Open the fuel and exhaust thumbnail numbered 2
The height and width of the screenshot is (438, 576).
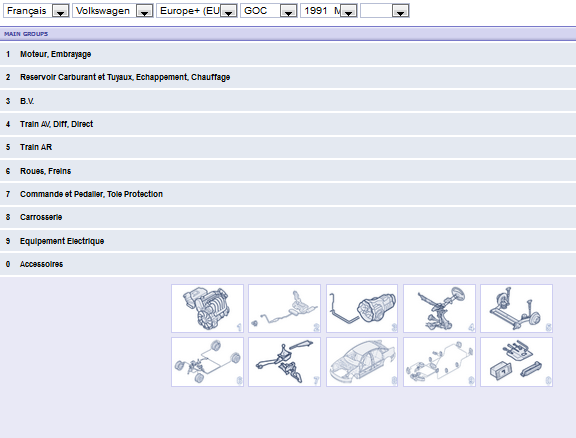coord(284,308)
